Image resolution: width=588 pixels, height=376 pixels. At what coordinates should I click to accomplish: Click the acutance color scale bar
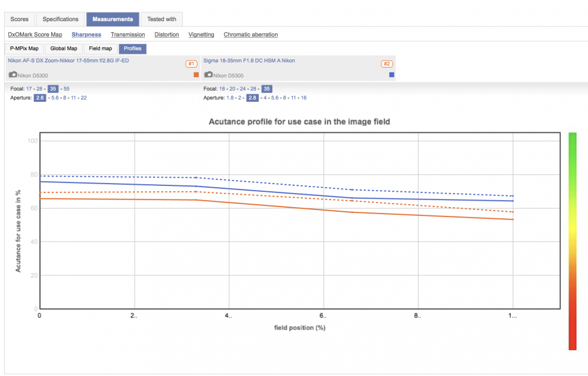(x=572, y=241)
